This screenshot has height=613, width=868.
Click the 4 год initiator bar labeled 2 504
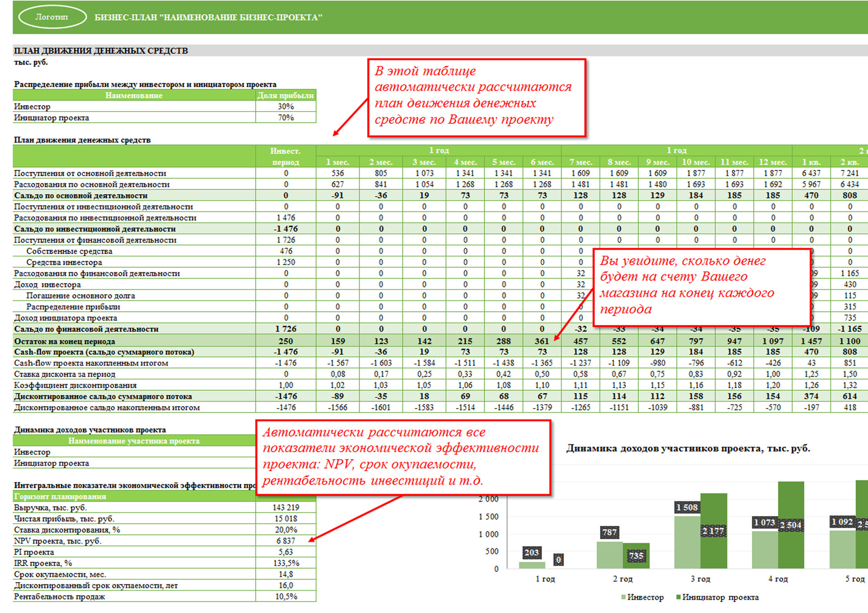click(x=791, y=525)
